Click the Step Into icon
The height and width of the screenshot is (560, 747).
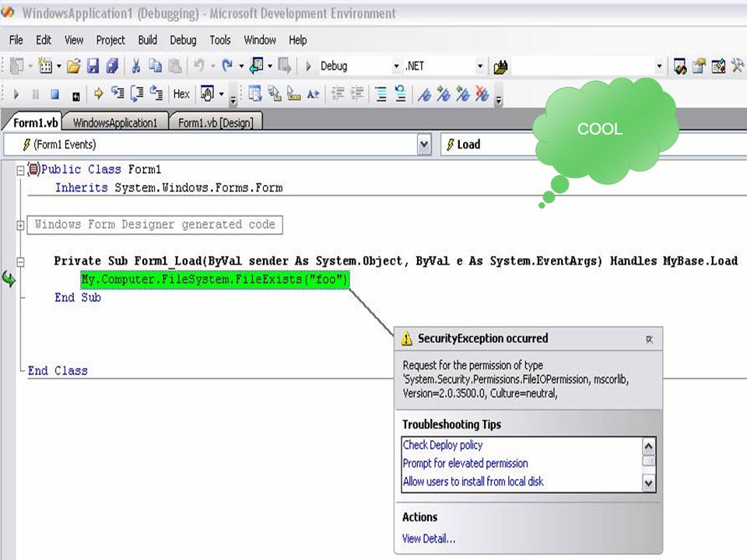(x=117, y=93)
